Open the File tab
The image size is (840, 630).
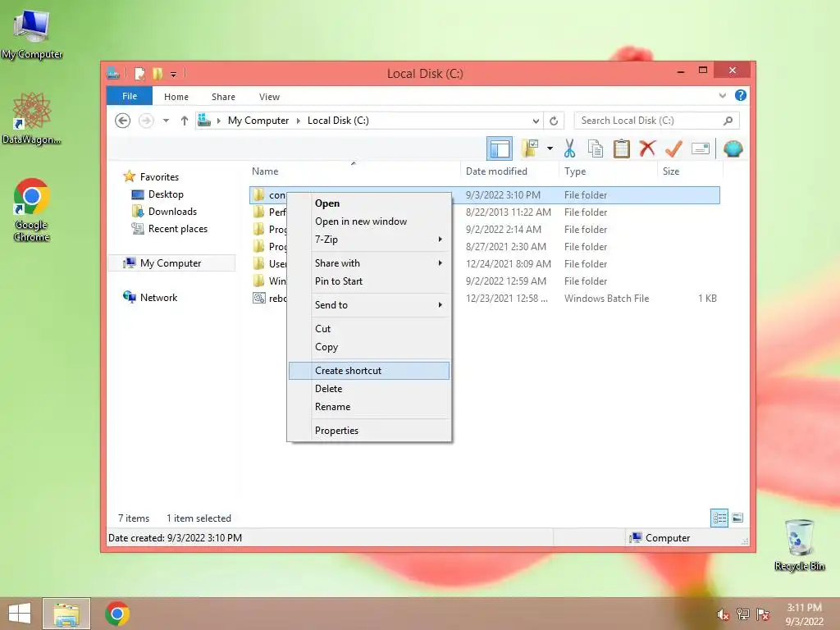[x=130, y=96]
